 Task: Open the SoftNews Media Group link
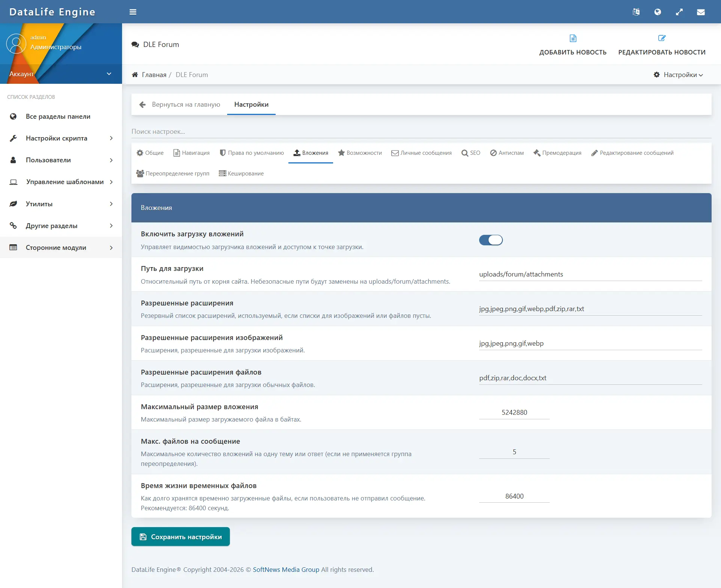(286, 570)
